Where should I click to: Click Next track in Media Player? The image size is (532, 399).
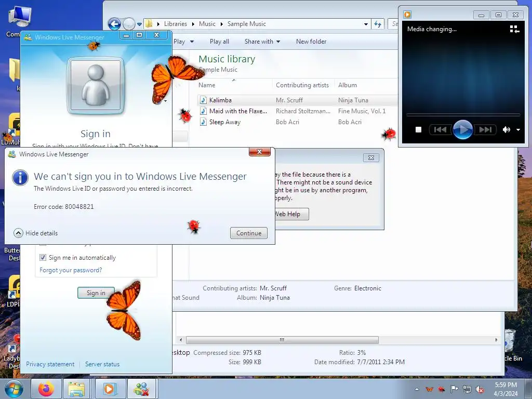[485, 129]
